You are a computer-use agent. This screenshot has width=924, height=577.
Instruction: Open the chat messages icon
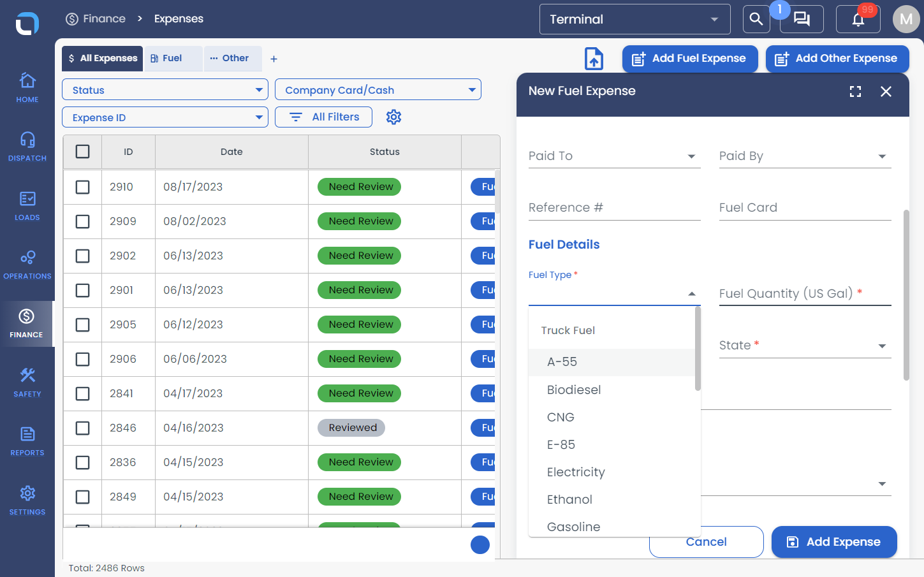[x=802, y=19]
